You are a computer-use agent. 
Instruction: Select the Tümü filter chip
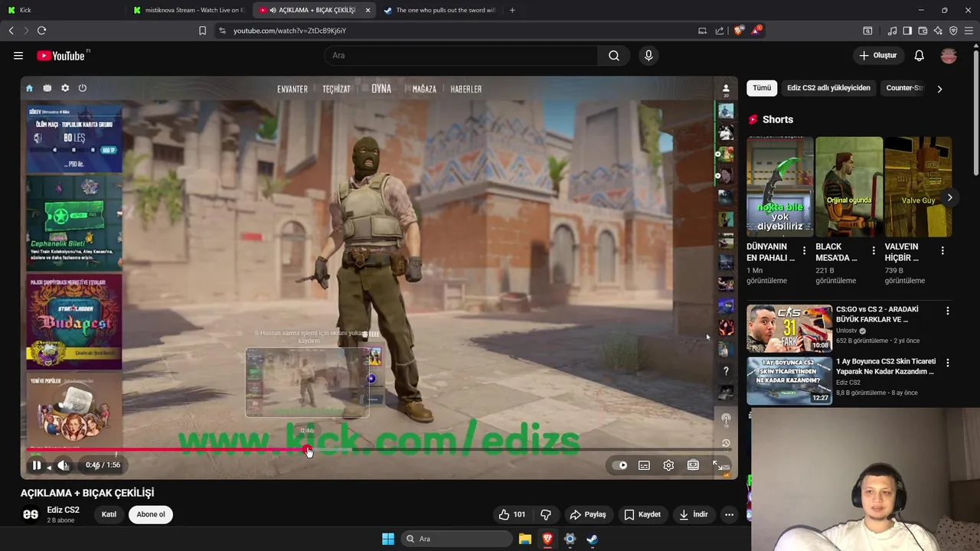(x=762, y=88)
